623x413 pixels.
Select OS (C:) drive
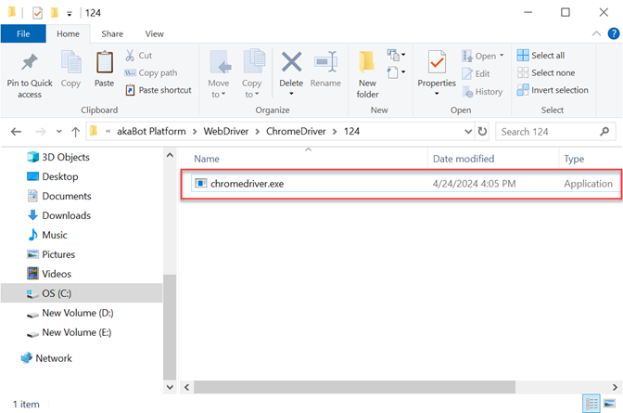tap(81, 293)
